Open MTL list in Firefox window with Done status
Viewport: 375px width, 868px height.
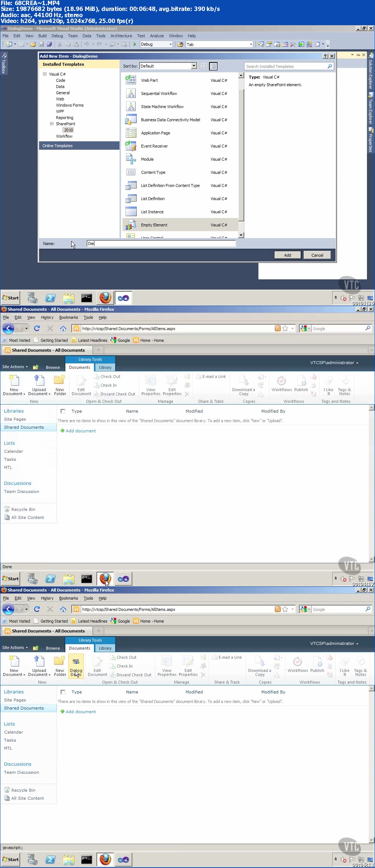tap(8, 467)
